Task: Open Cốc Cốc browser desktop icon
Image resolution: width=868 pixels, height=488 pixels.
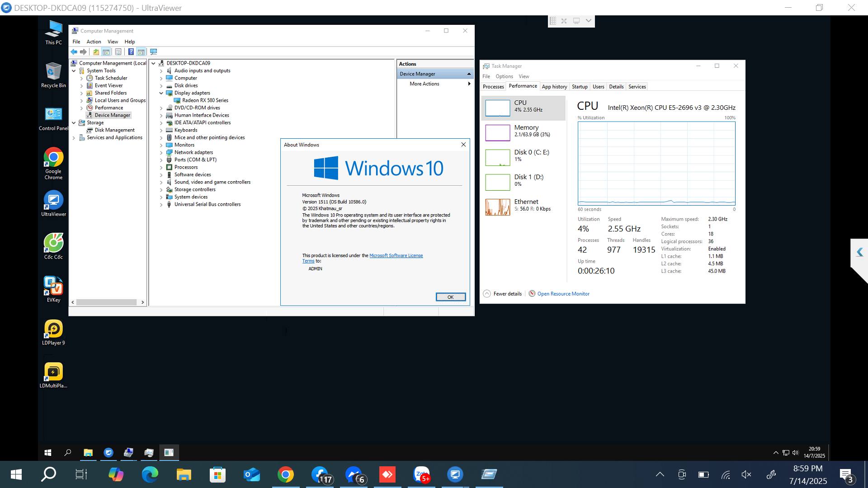Action: pyautogui.click(x=53, y=246)
